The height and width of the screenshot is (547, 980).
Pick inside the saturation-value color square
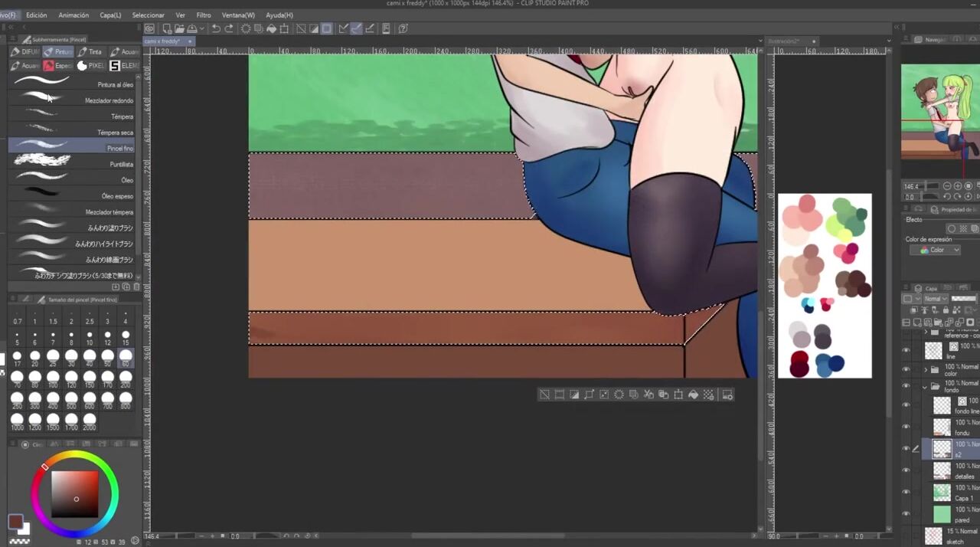click(x=75, y=494)
